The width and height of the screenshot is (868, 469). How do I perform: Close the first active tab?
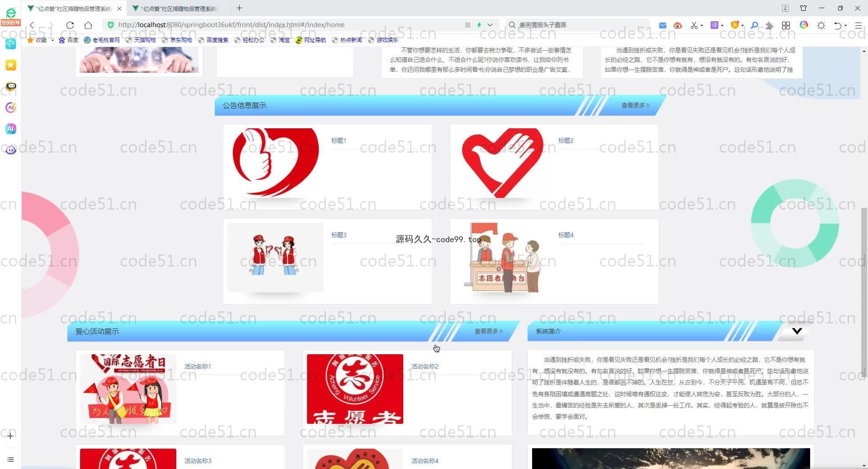click(119, 9)
